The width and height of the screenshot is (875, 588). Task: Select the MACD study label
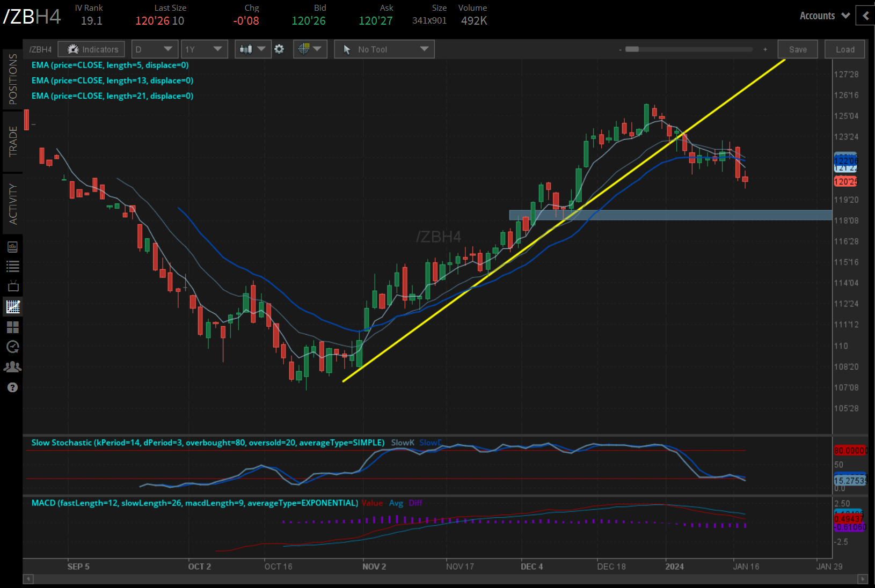(194, 503)
